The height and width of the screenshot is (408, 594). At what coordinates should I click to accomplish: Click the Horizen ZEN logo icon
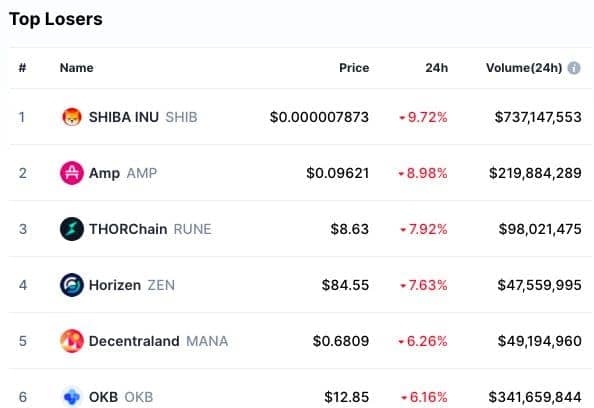(x=72, y=285)
